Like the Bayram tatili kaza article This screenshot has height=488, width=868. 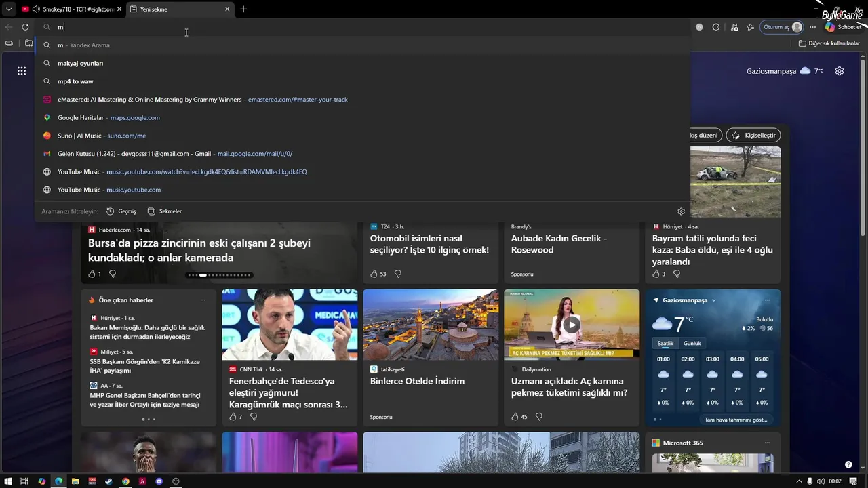coord(656,274)
